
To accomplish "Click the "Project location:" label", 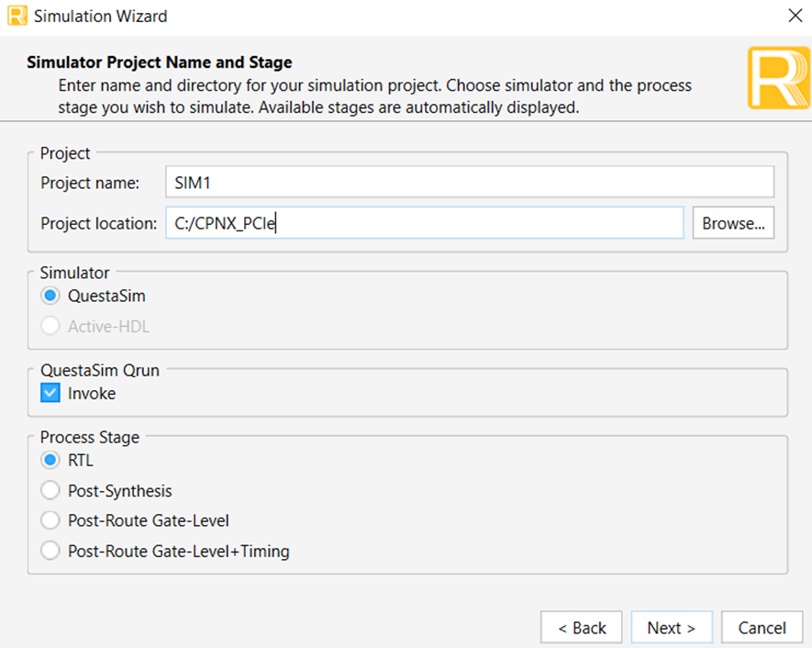I will coord(99,223).
